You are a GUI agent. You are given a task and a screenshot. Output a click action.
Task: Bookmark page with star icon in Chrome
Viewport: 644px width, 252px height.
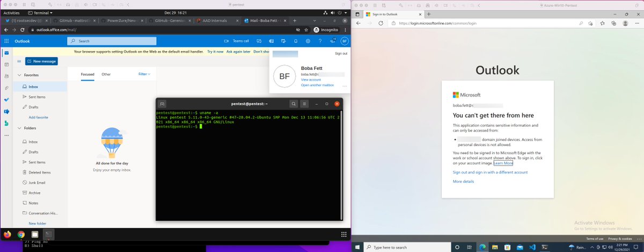[305, 30]
